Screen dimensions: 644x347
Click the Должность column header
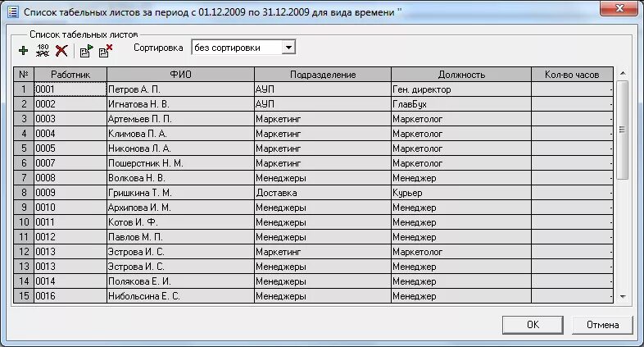click(461, 75)
